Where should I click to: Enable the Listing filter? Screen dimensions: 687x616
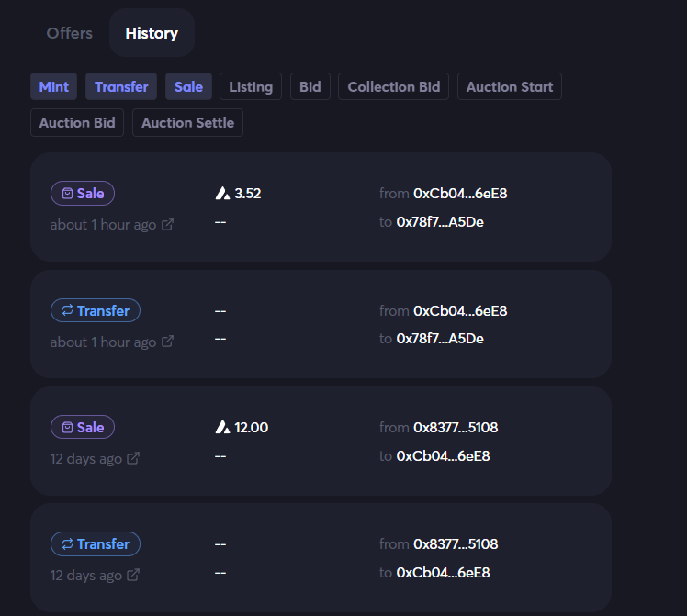pos(251,86)
